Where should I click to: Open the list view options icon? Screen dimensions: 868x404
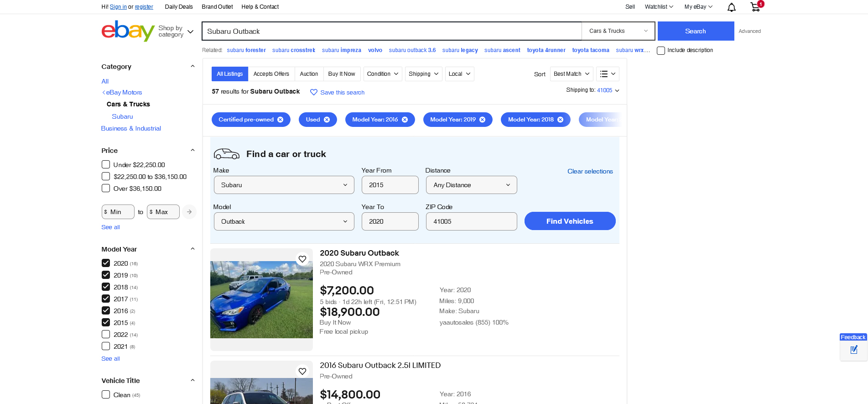pyautogui.click(x=608, y=74)
